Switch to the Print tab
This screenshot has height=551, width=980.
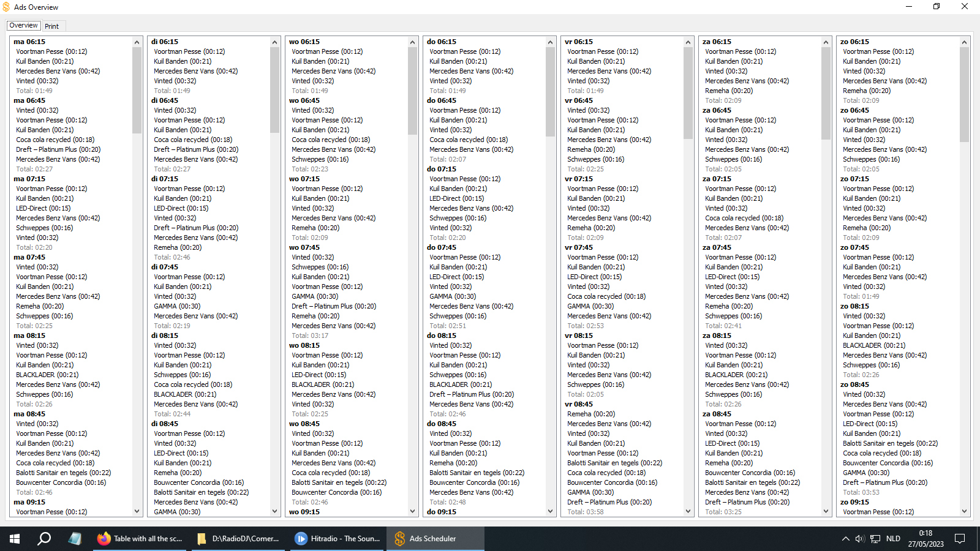52,26
